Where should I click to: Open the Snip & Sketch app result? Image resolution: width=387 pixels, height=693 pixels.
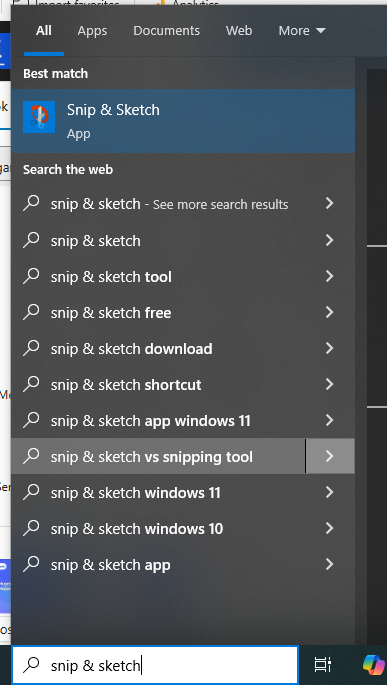(x=183, y=121)
